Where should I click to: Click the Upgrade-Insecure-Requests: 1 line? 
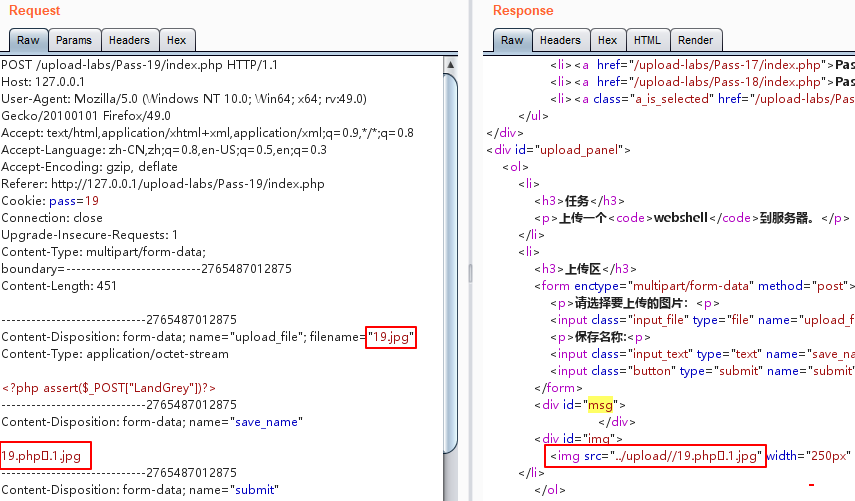tap(89, 234)
